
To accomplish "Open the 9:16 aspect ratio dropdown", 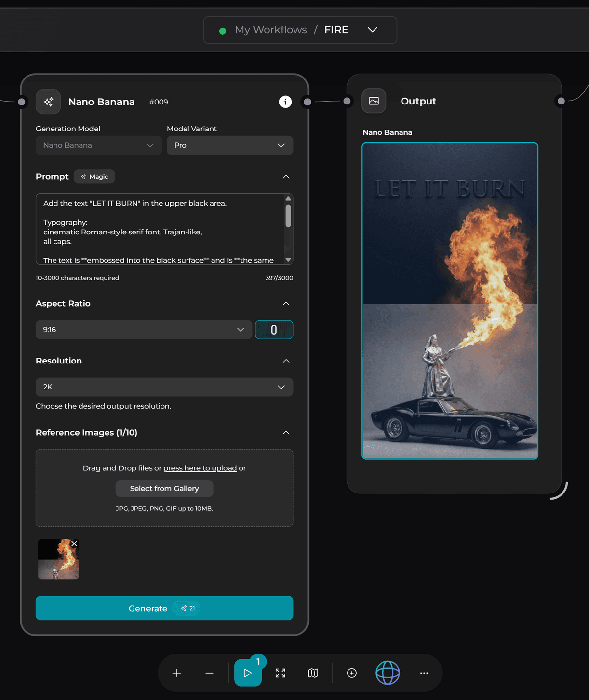I will 144,330.
